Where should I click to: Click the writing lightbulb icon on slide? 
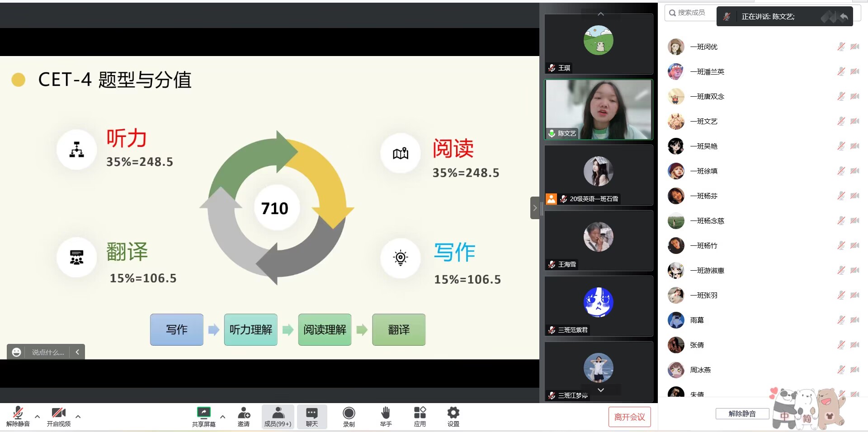coord(401,258)
